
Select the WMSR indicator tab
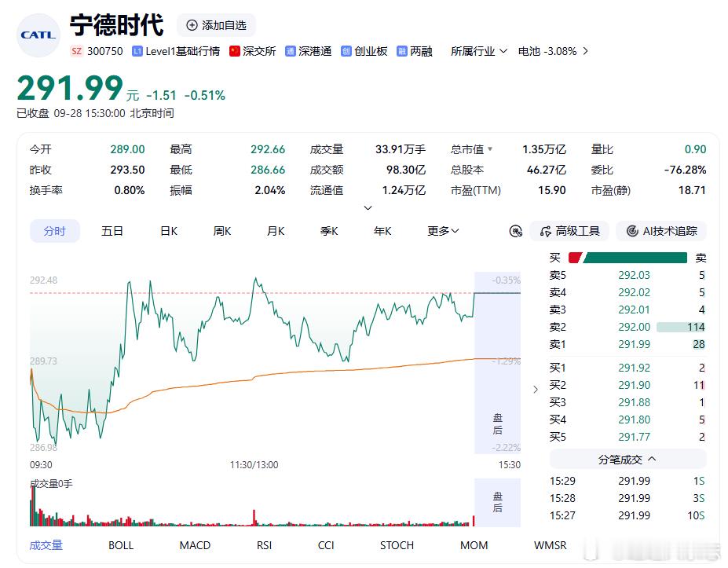pyautogui.click(x=551, y=545)
